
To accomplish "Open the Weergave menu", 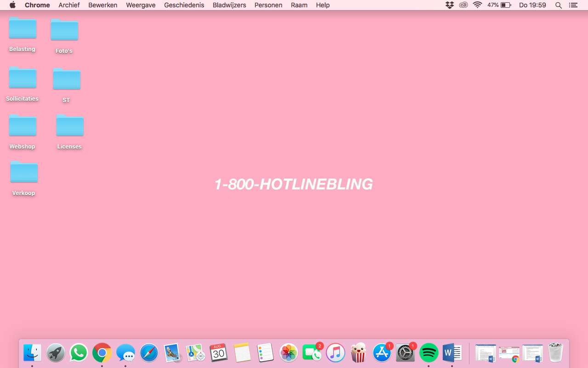I will pos(141,5).
